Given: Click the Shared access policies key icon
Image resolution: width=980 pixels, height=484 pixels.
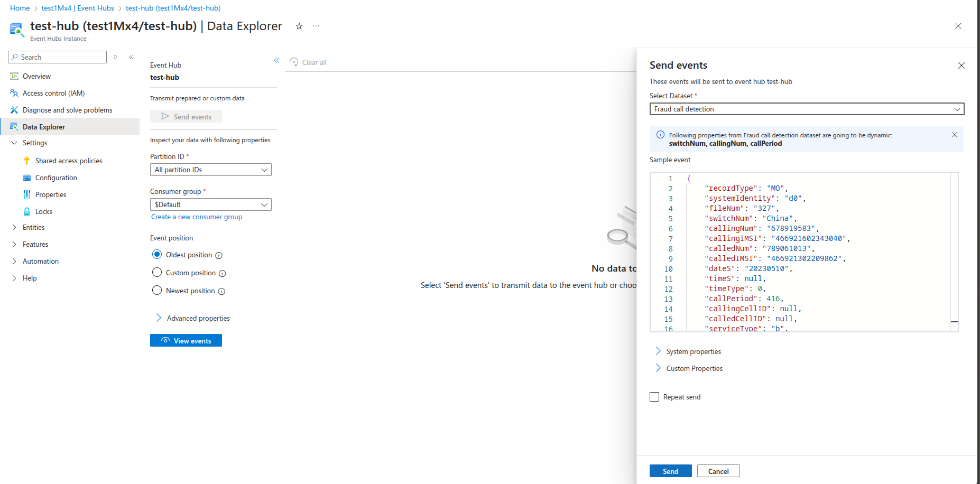Looking at the screenshot, I should pyautogui.click(x=27, y=161).
